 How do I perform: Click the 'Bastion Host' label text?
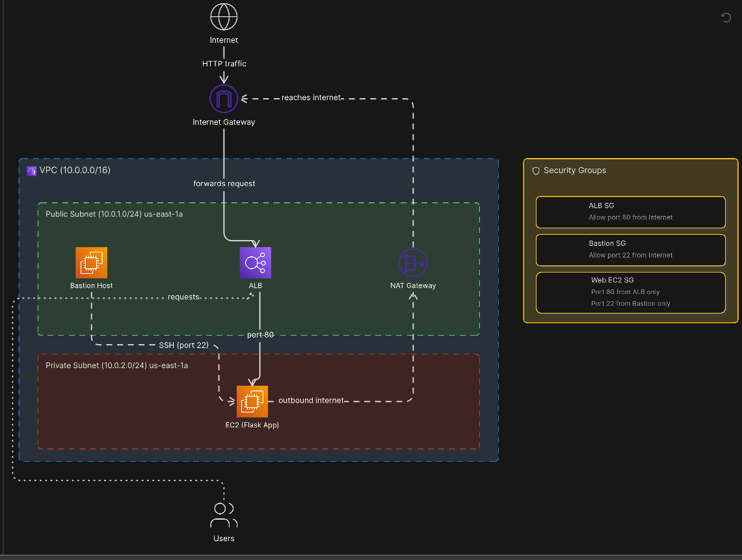click(91, 286)
